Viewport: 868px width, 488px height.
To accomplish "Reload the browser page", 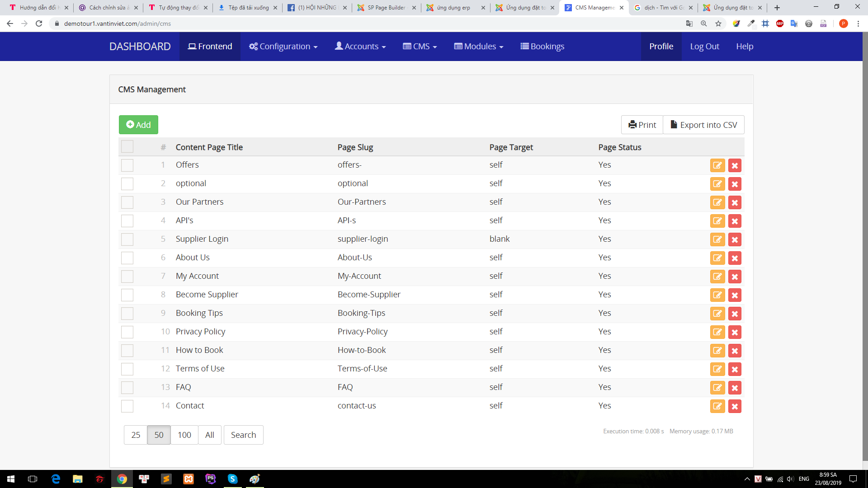I will (39, 23).
